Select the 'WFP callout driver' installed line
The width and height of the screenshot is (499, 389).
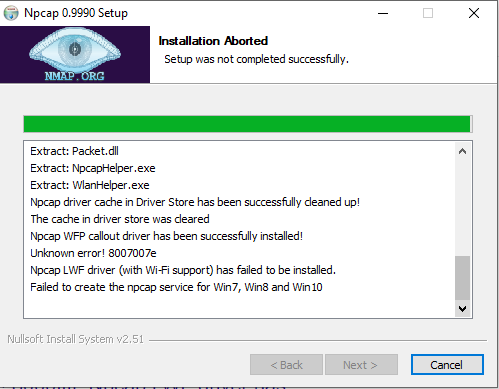166,236
